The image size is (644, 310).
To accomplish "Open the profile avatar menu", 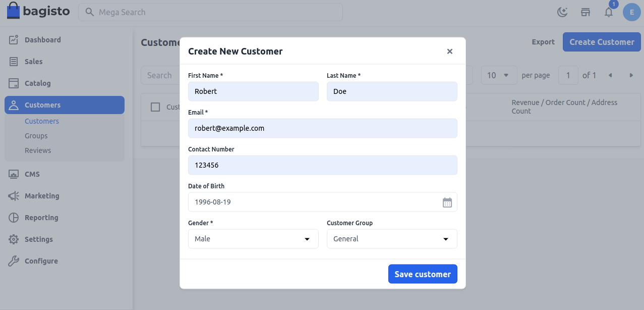I will 631,12.
